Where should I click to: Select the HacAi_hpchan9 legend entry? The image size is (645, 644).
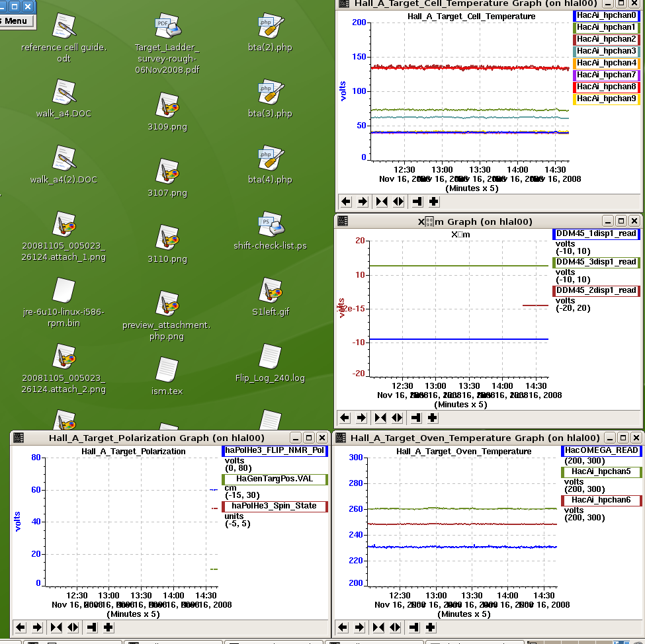607,99
